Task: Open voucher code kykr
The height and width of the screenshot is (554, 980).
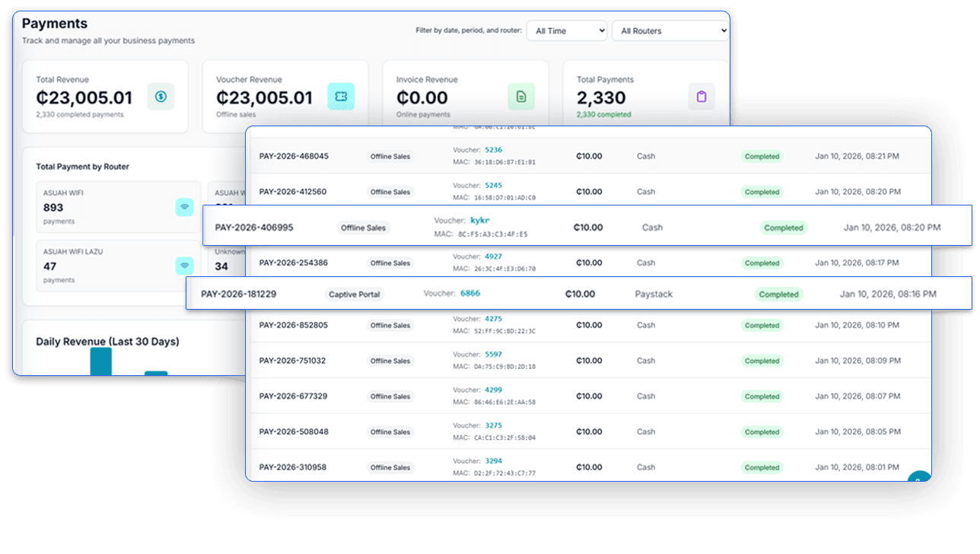Action: click(480, 219)
